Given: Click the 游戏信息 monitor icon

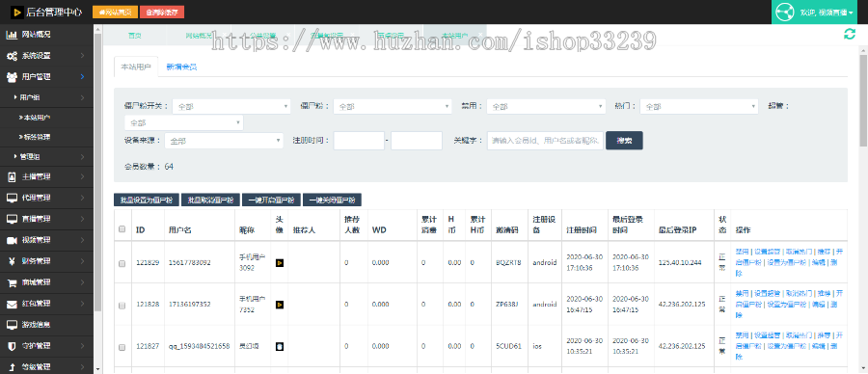Looking at the screenshot, I should (x=11, y=325).
